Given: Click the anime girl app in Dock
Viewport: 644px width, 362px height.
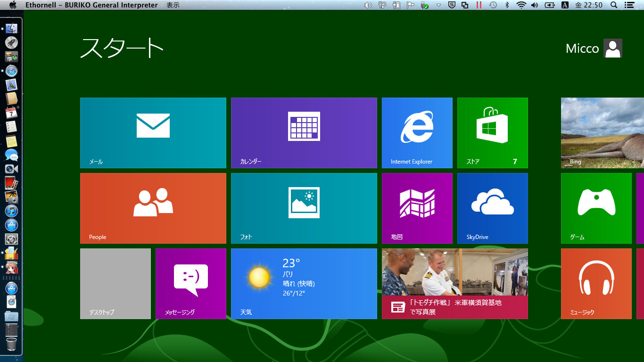Looking at the screenshot, I should [x=11, y=267].
